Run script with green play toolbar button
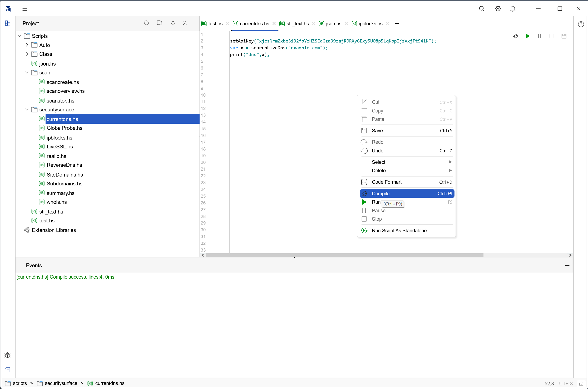588x389 pixels. [527, 36]
